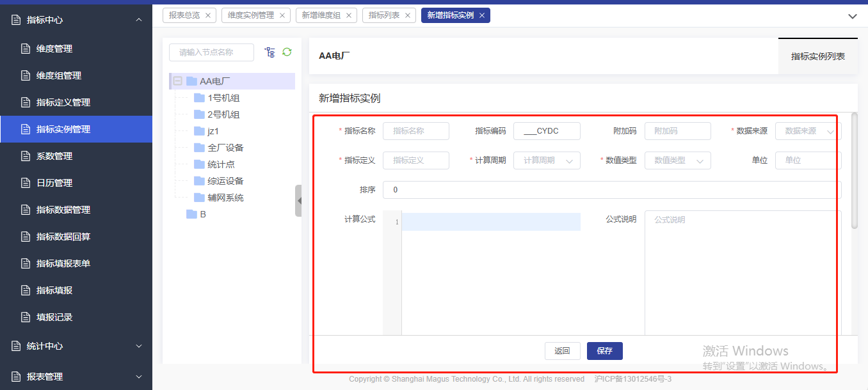Select the 1号机组 folder node

click(x=223, y=98)
